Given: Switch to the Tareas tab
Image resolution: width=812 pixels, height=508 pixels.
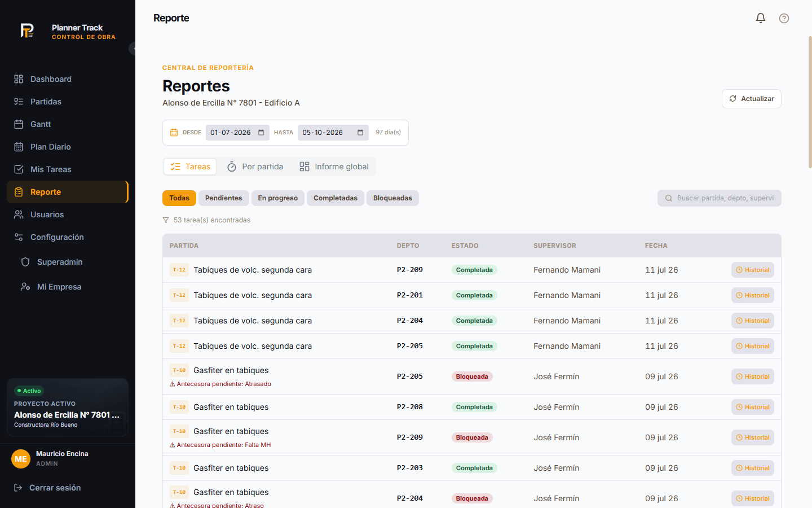Looking at the screenshot, I should pyautogui.click(x=191, y=167).
